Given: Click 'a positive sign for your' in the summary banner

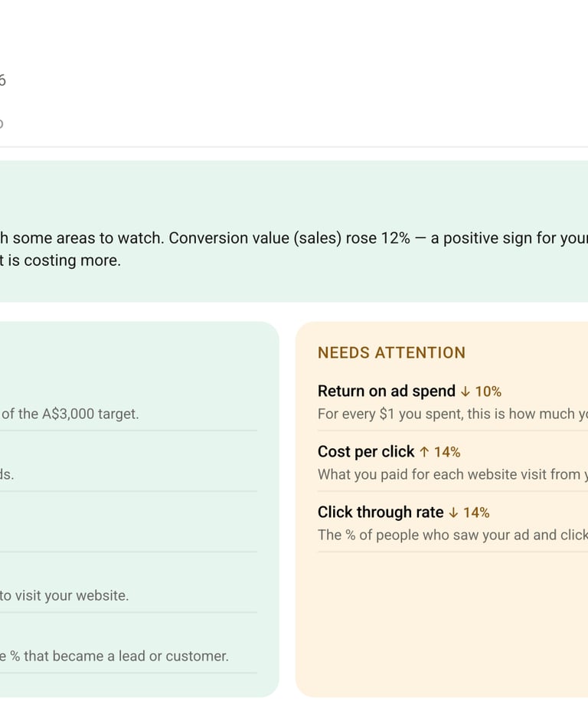Looking at the screenshot, I should coord(508,238).
